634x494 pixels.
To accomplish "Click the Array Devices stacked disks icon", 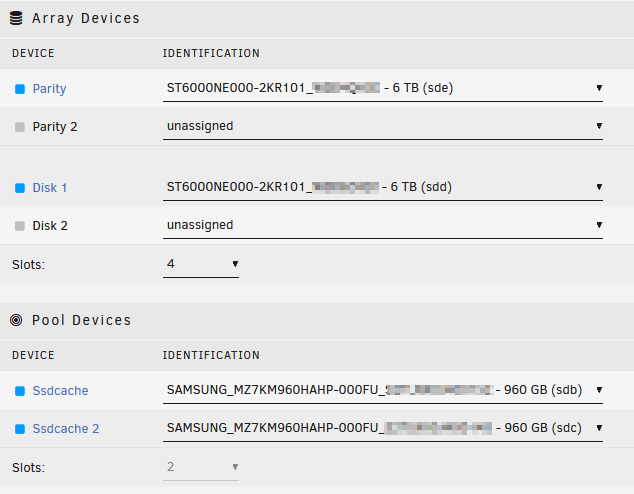I will pyautogui.click(x=16, y=18).
